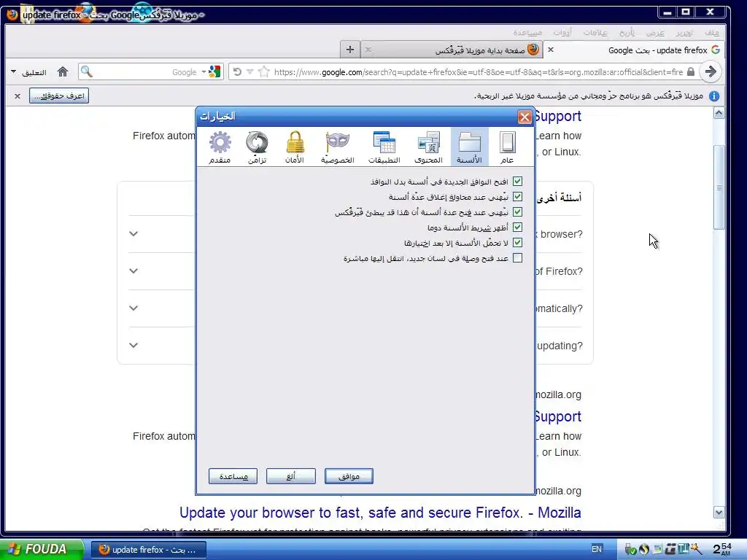
Task: Bookmark this page with star icon
Action: [x=263, y=72]
